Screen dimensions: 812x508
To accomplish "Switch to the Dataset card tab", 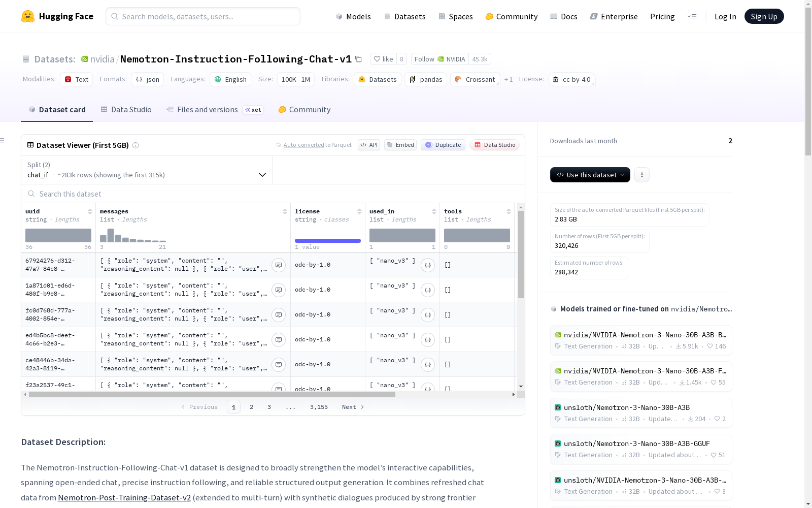I will click(57, 110).
